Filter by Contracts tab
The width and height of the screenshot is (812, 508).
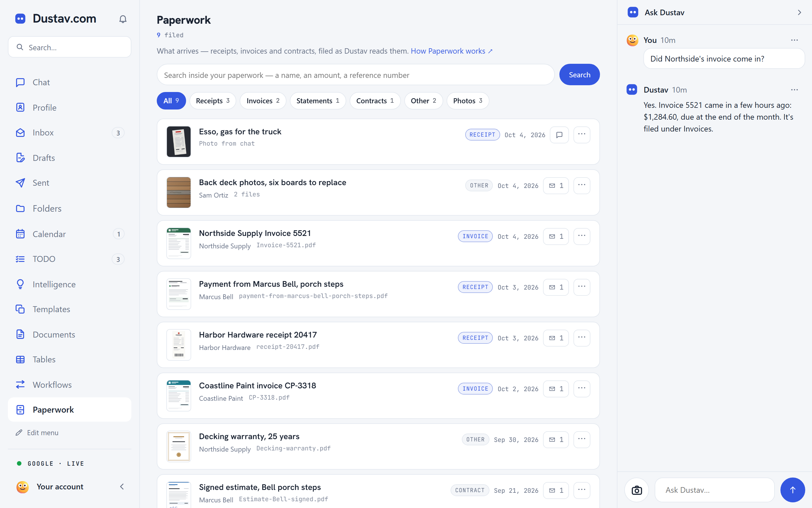point(375,101)
